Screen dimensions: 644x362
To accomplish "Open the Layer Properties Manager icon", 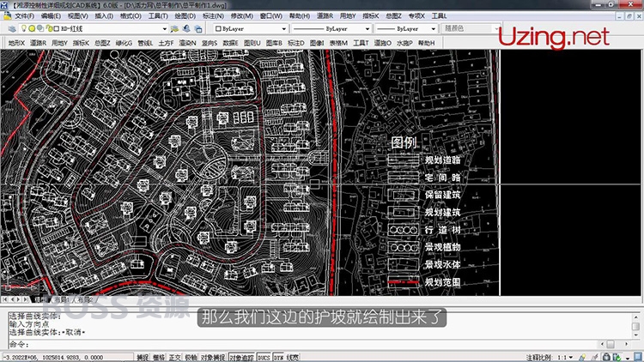I will [x=11, y=28].
